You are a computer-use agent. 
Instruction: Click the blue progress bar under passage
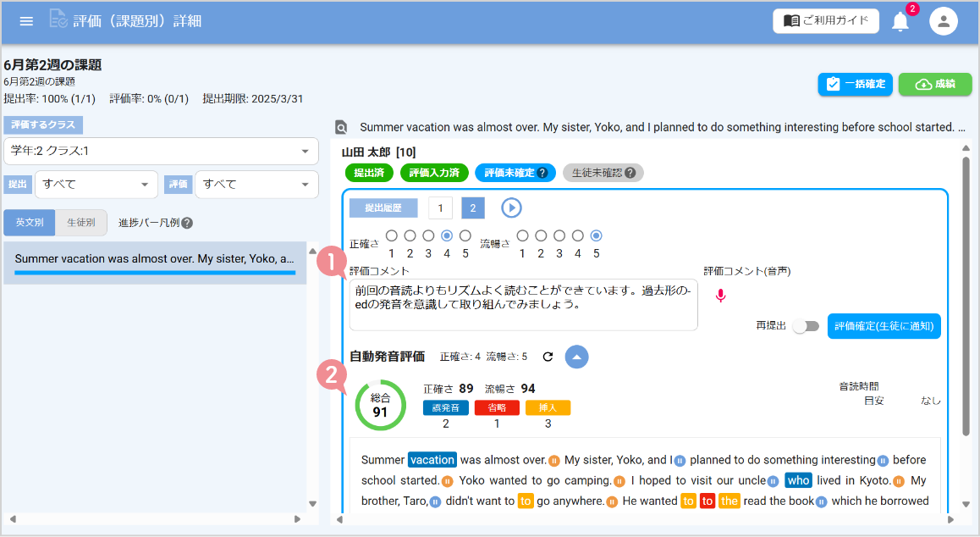pos(155,273)
